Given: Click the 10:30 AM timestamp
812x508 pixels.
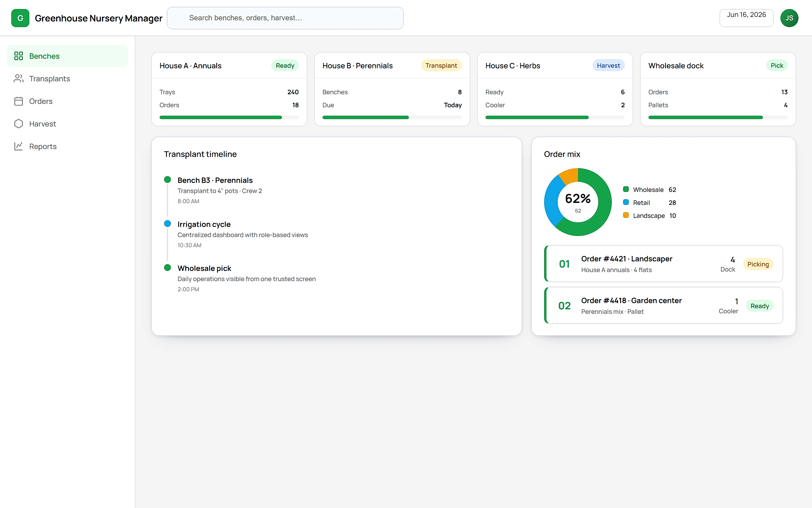Looking at the screenshot, I should point(189,245).
